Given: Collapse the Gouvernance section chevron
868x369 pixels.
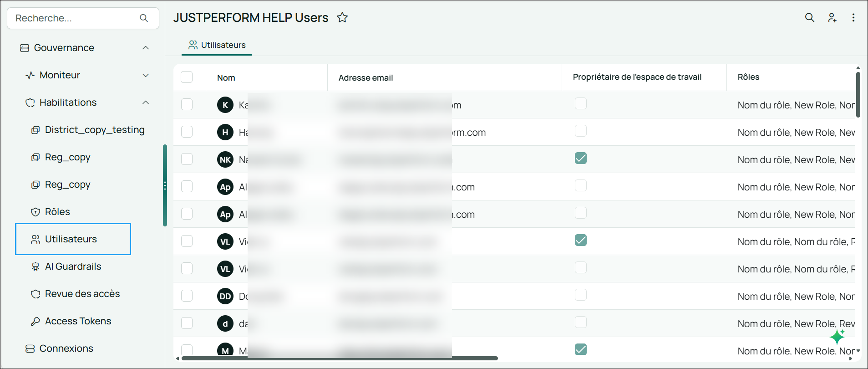Looking at the screenshot, I should click(146, 48).
